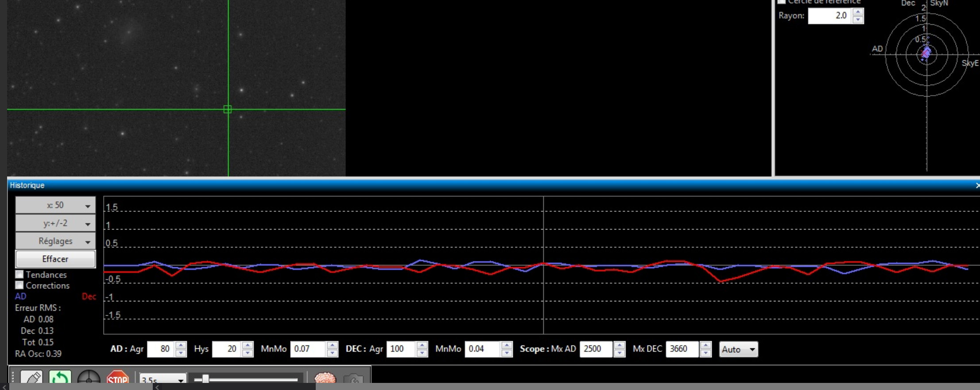
Task: Click the green guide star box
Action: click(x=228, y=109)
